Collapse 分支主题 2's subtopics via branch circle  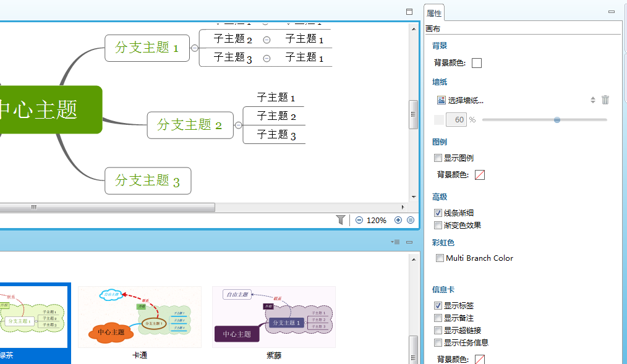239,125
